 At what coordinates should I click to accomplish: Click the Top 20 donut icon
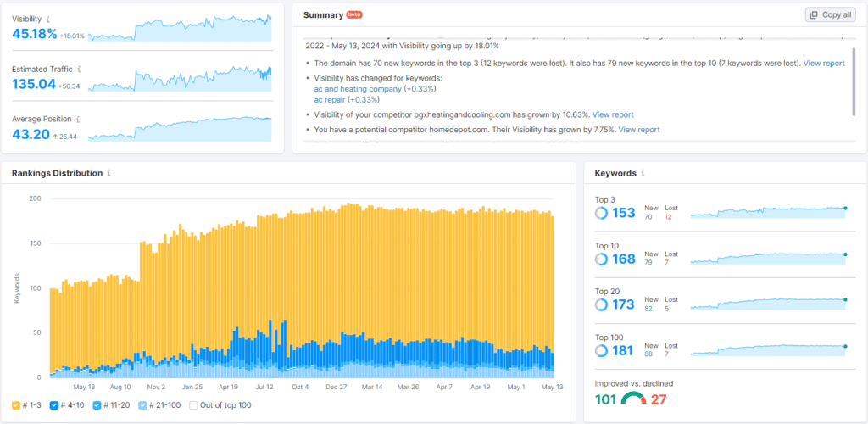(601, 304)
